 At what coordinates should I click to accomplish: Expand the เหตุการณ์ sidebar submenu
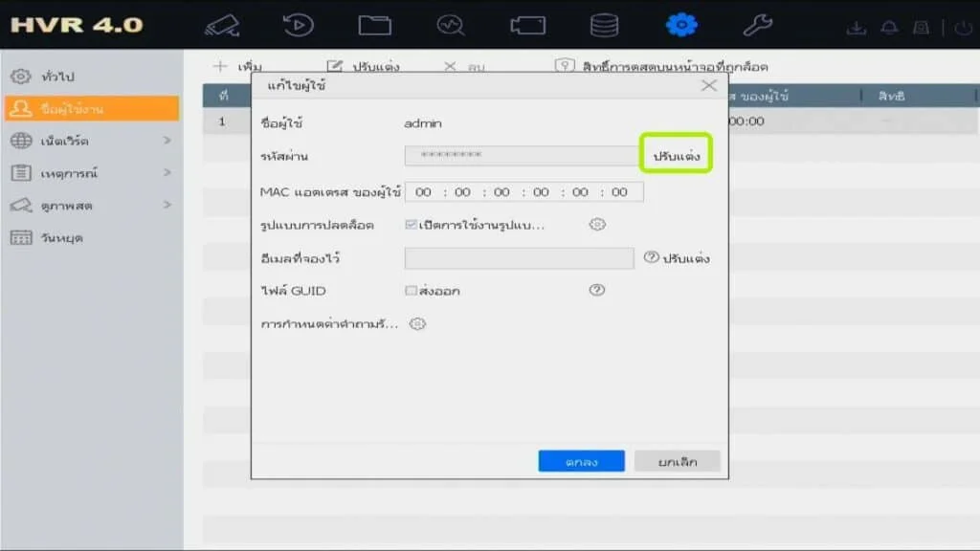167,173
